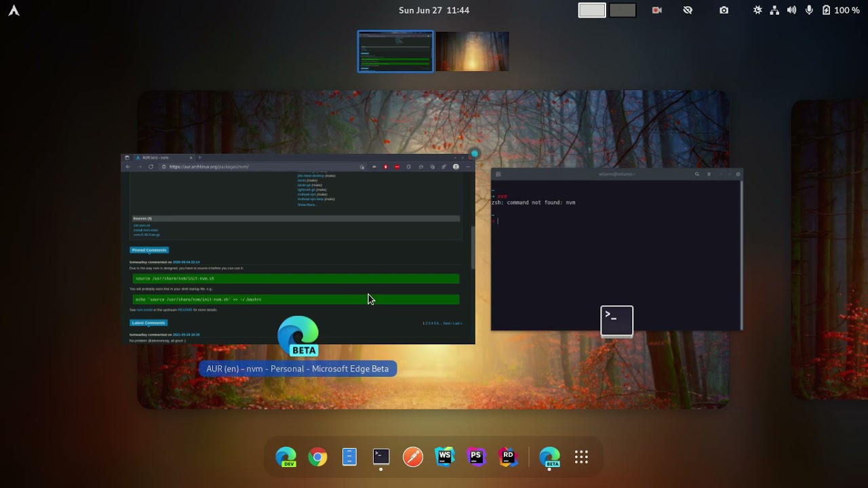This screenshot has height=488, width=868.
Task: Open the brightness indicator in top bar
Action: 757,10
